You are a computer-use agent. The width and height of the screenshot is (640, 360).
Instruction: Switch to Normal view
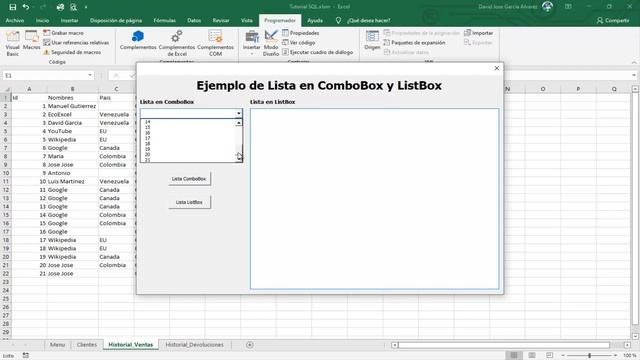pos(514,356)
